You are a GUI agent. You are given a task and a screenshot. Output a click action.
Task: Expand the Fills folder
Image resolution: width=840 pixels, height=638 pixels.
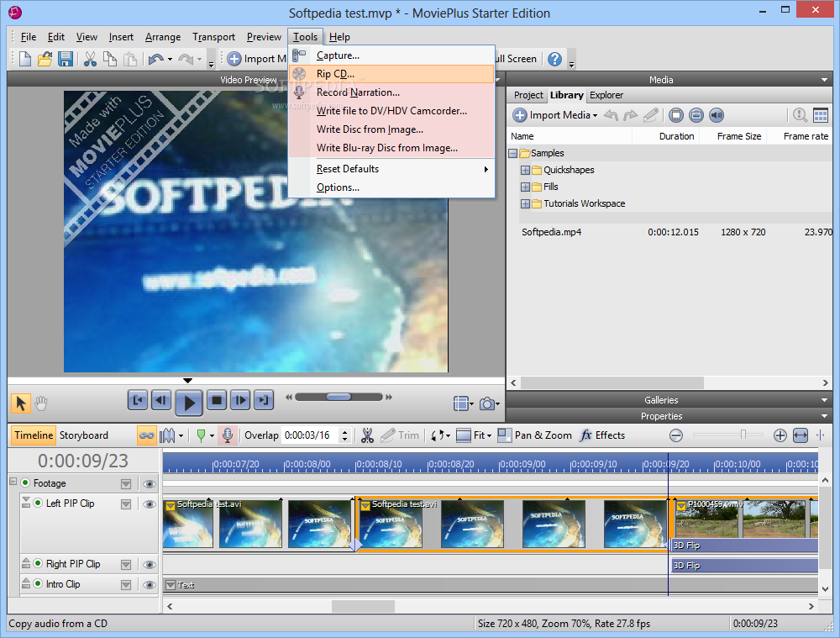(x=525, y=187)
